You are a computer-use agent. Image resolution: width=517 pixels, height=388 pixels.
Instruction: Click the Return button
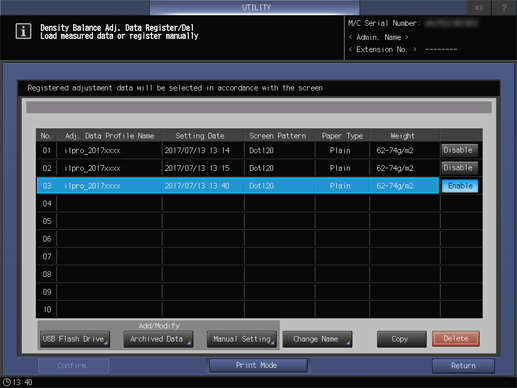(x=463, y=366)
